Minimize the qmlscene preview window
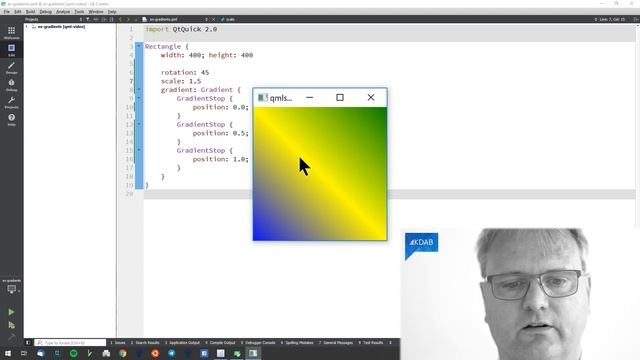The image size is (640, 360). click(309, 98)
